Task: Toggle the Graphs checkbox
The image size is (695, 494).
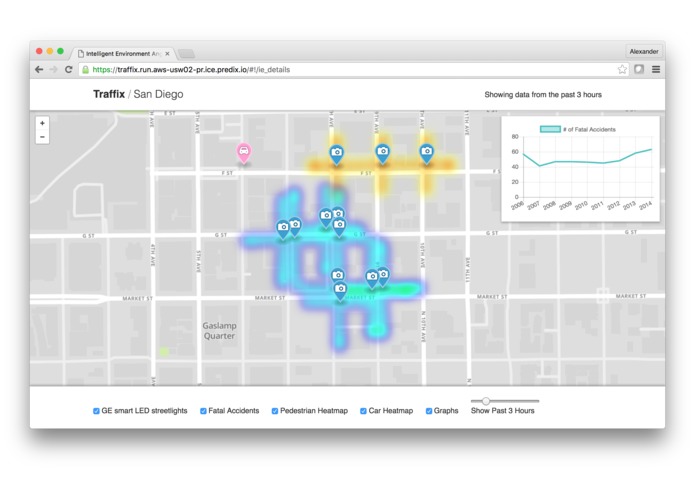Action: (x=429, y=411)
